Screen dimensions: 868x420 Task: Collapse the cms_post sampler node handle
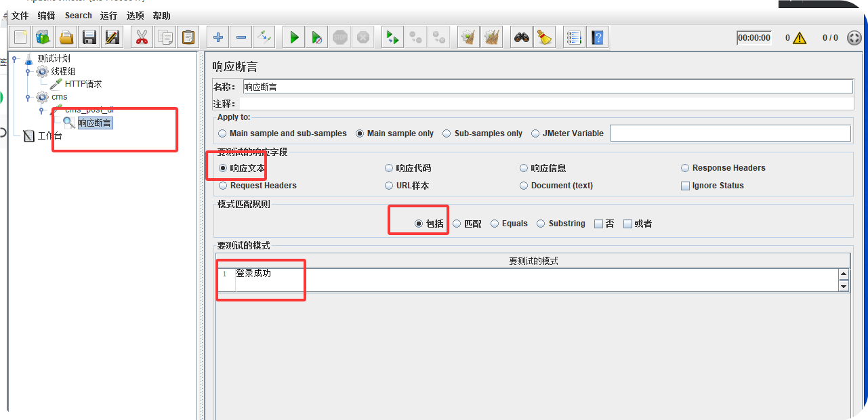[x=41, y=110]
